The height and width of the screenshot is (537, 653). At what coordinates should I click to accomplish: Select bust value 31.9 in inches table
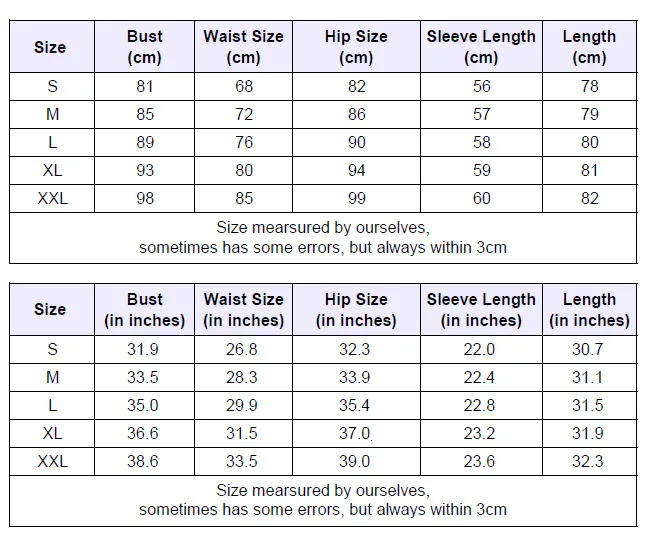143,349
